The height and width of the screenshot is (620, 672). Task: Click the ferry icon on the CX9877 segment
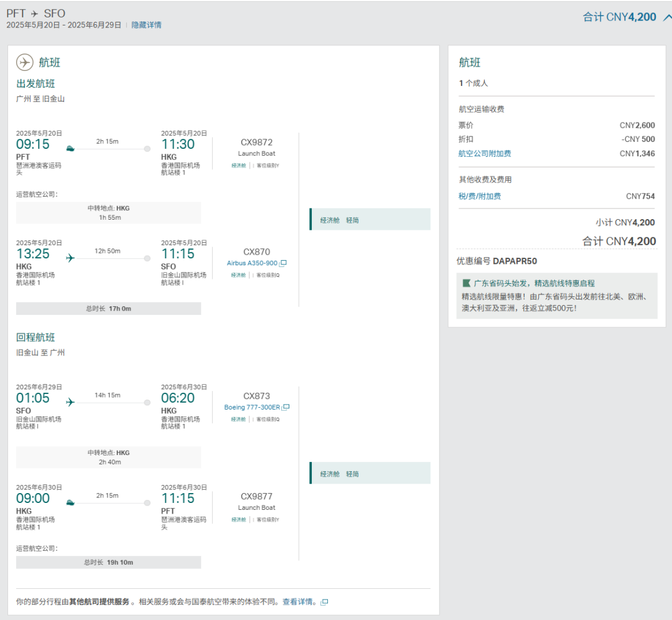click(70, 502)
